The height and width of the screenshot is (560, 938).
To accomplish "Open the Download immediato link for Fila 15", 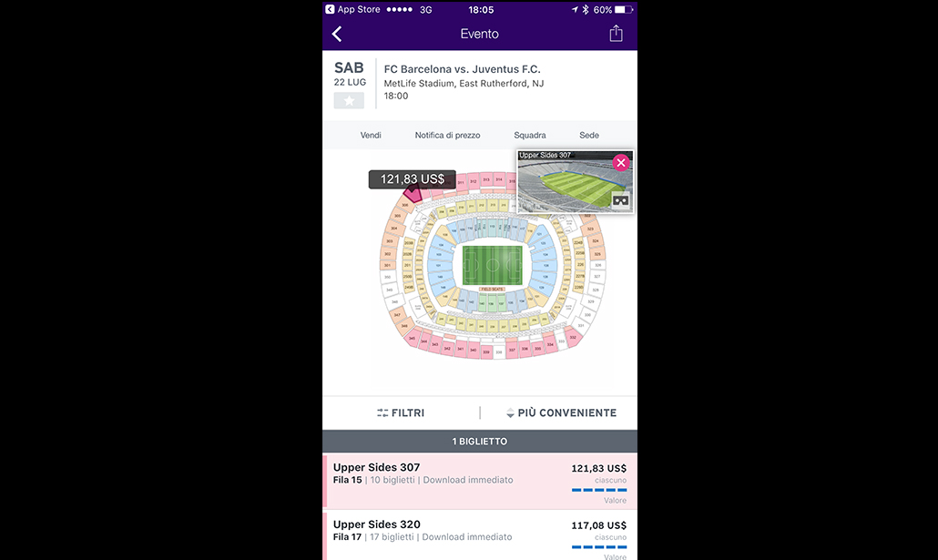I will coord(468,480).
